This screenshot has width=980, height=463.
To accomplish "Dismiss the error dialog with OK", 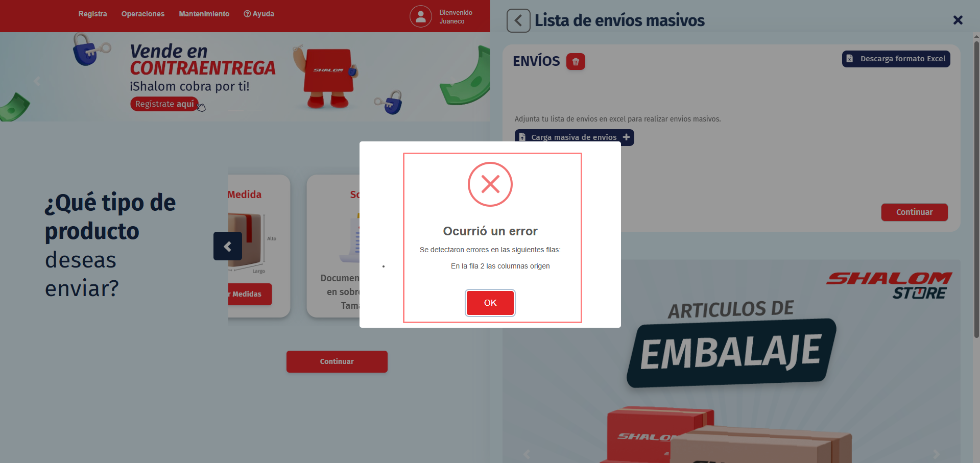I will click(x=490, y=303).
